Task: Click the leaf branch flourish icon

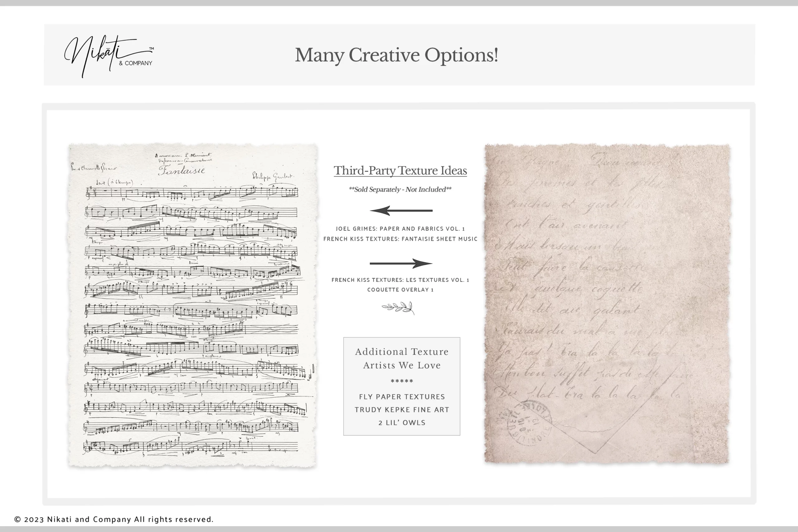Action: click(x=398, y=308)
